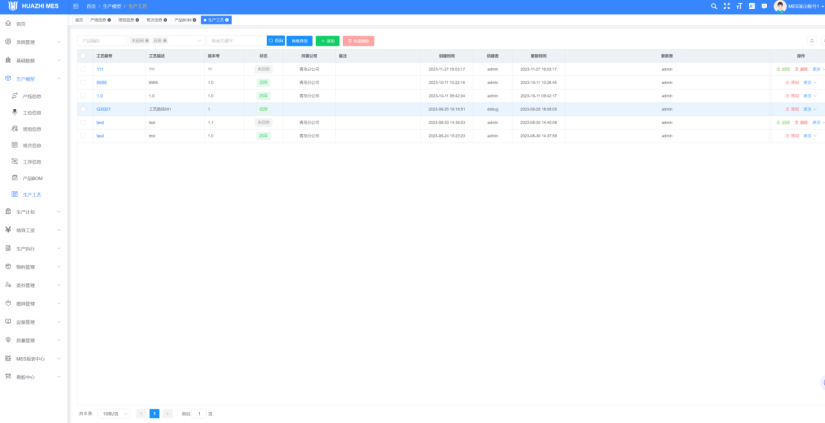The image size is (825, 423).
Task: Click the 产品编码 input field
Action: pyautogui.click(x=103, y=41)
